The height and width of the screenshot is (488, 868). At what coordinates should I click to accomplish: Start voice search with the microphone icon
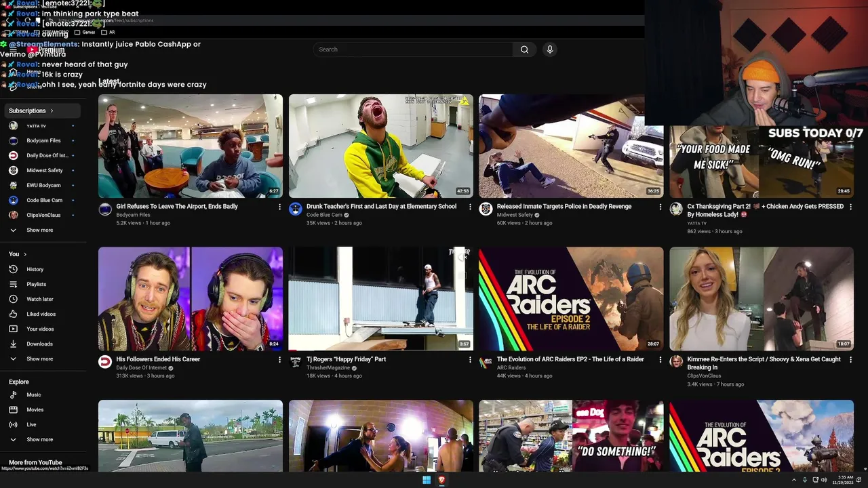click(x=550, y=49)
